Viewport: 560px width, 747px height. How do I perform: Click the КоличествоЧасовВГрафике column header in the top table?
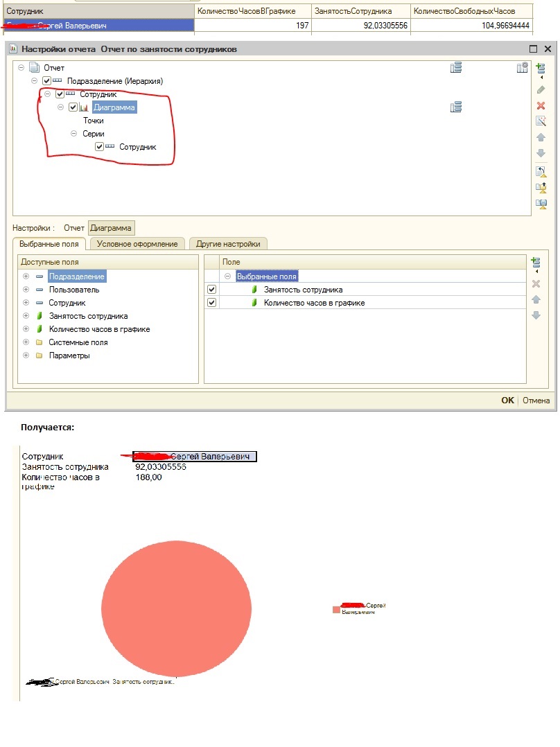pos(253,11)
